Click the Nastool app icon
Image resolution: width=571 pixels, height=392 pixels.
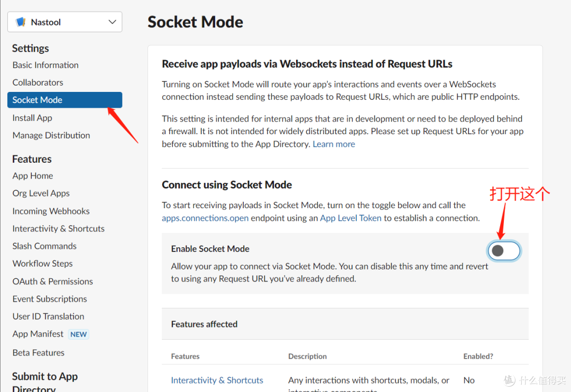click(21, 22)
